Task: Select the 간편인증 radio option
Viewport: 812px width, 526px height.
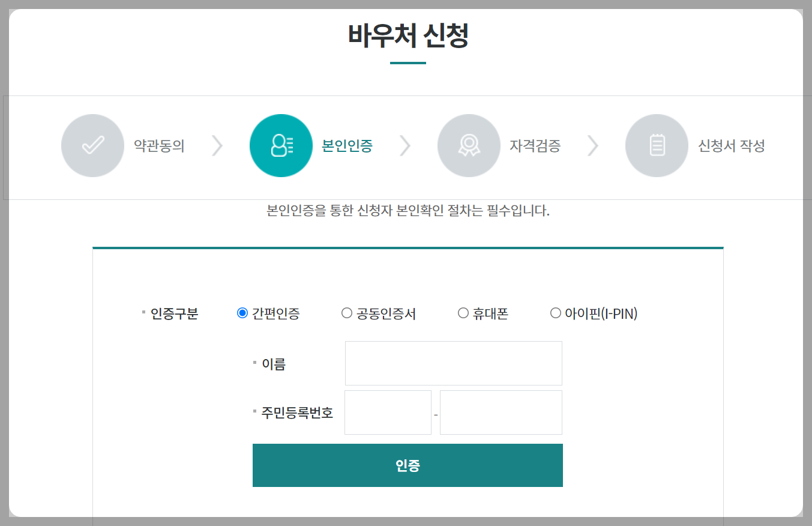Action: coord(242,312)
